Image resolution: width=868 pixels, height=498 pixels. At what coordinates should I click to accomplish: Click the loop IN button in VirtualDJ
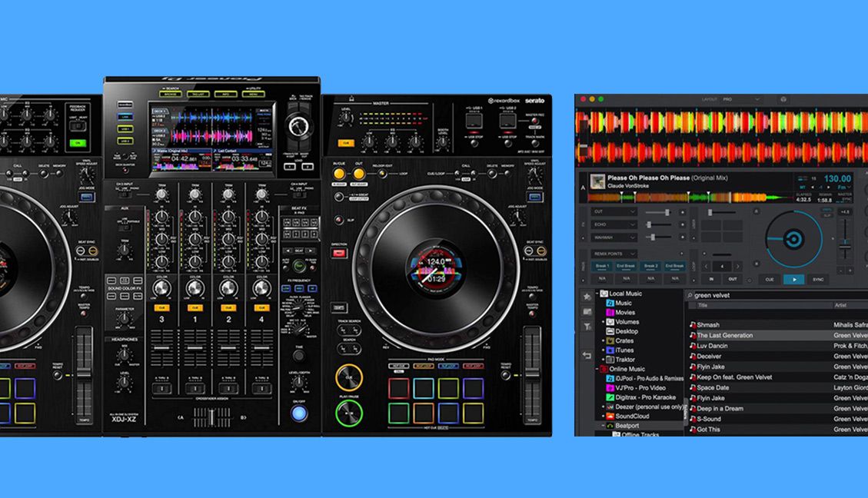point(711,280)
